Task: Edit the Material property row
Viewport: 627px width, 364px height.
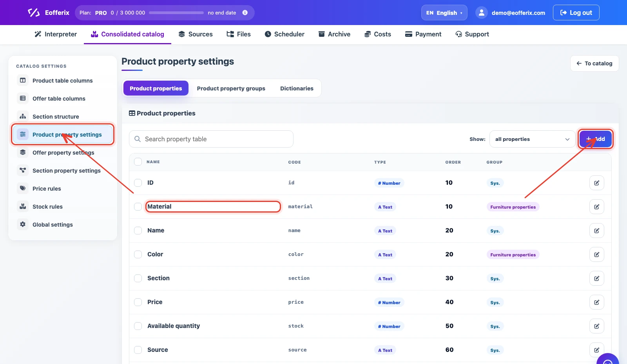Action: [x=596, y=207]
